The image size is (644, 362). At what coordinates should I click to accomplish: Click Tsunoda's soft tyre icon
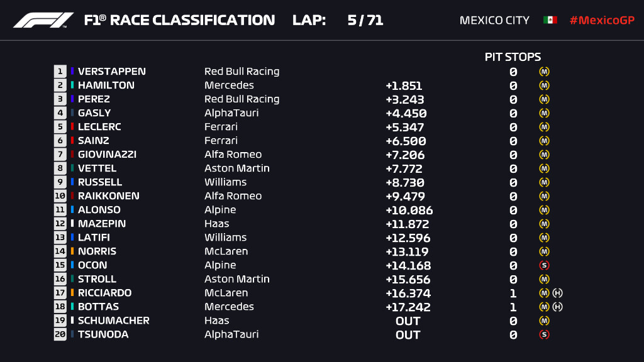[544, 334]
